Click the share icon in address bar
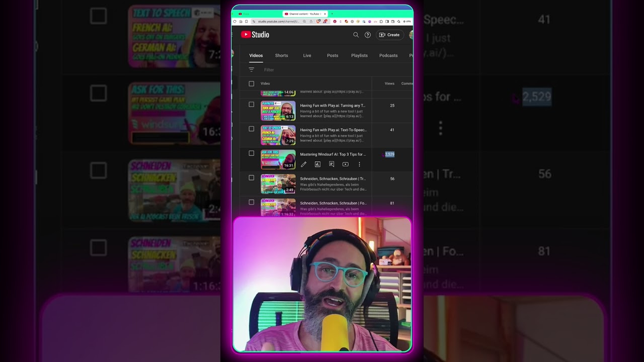 click(311, 22)
